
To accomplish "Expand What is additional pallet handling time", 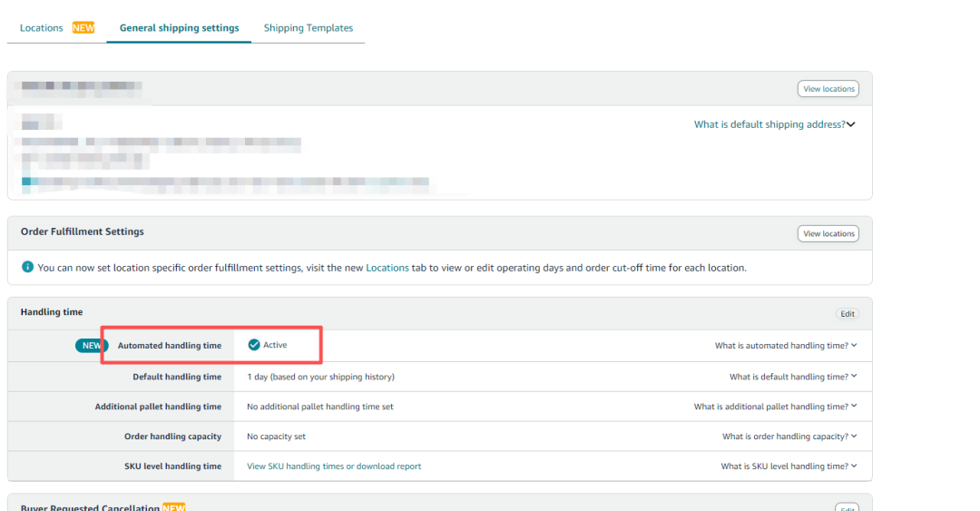I will click(776, 407).
